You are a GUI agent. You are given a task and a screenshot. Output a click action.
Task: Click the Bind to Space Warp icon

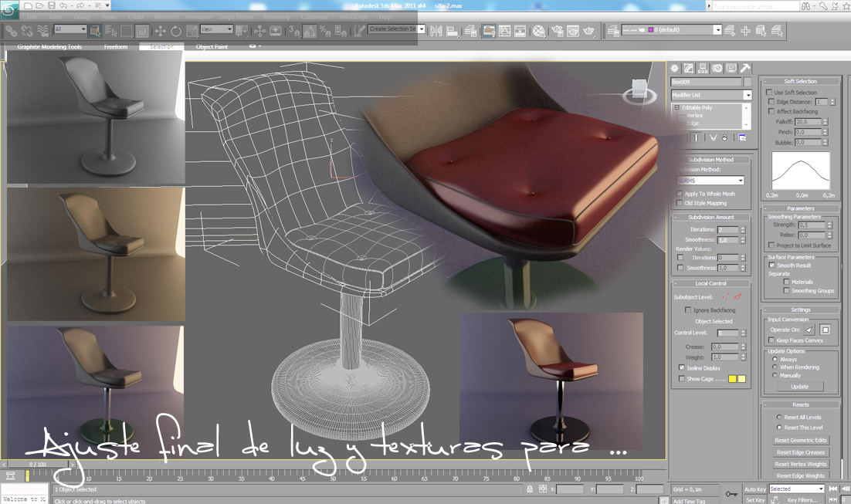click(x=42, y=30)
